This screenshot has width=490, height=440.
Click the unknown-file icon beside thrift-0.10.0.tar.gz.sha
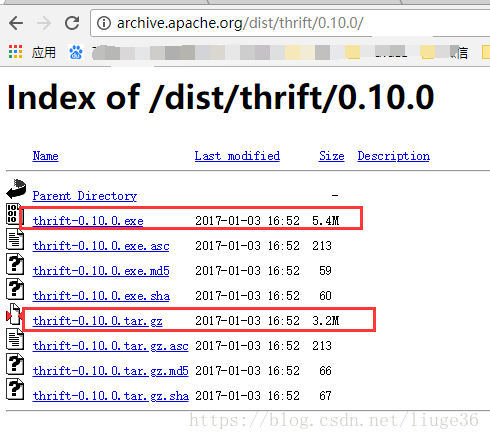(x=15, y=389)
